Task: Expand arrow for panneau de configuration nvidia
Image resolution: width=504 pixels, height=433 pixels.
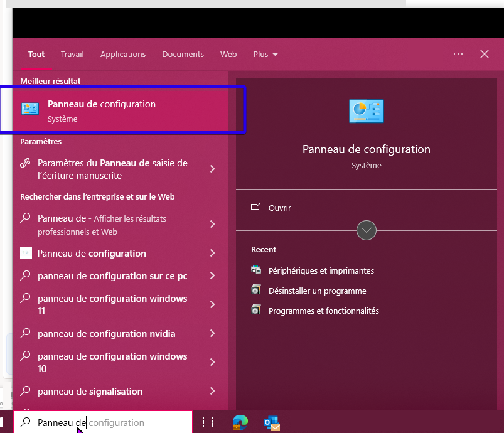Action: coord(213,333)
